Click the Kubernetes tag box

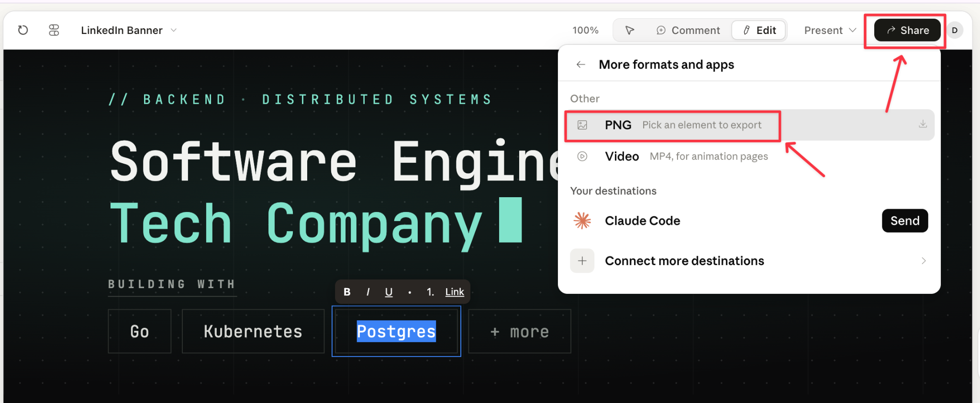[253, 331]
